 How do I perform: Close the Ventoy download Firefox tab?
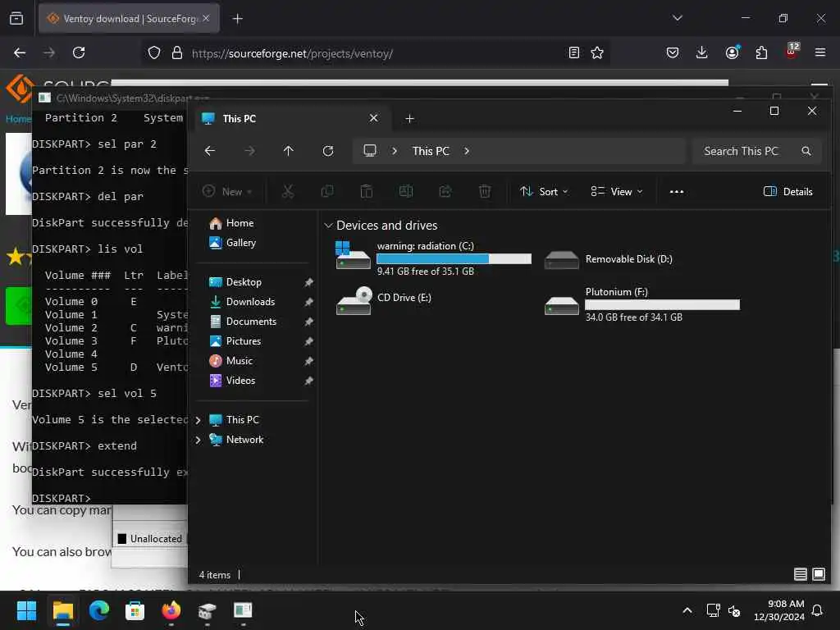pos(206,18)
